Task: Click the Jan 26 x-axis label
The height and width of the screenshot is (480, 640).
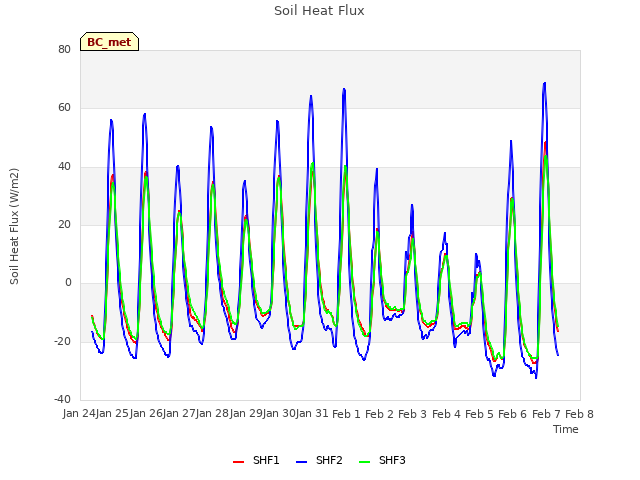Action: coord(146,414)
